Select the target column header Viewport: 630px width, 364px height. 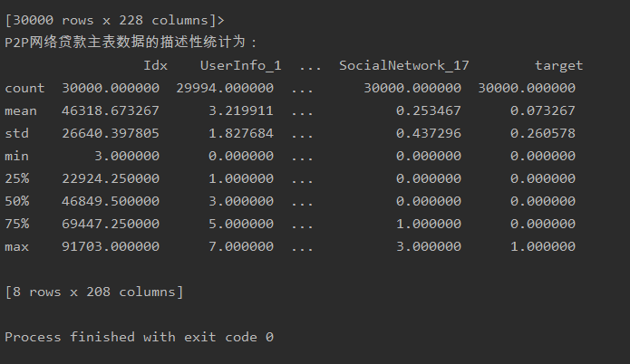coord(558,65)
